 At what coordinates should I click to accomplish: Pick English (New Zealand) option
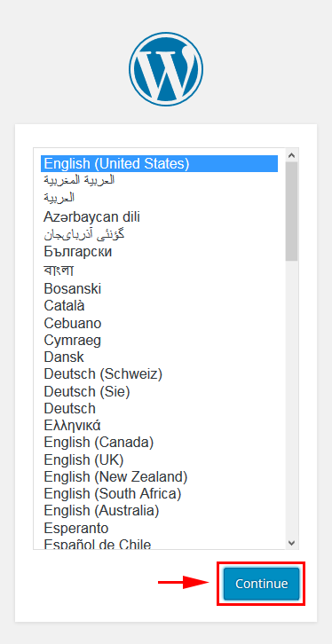(160, 477)
